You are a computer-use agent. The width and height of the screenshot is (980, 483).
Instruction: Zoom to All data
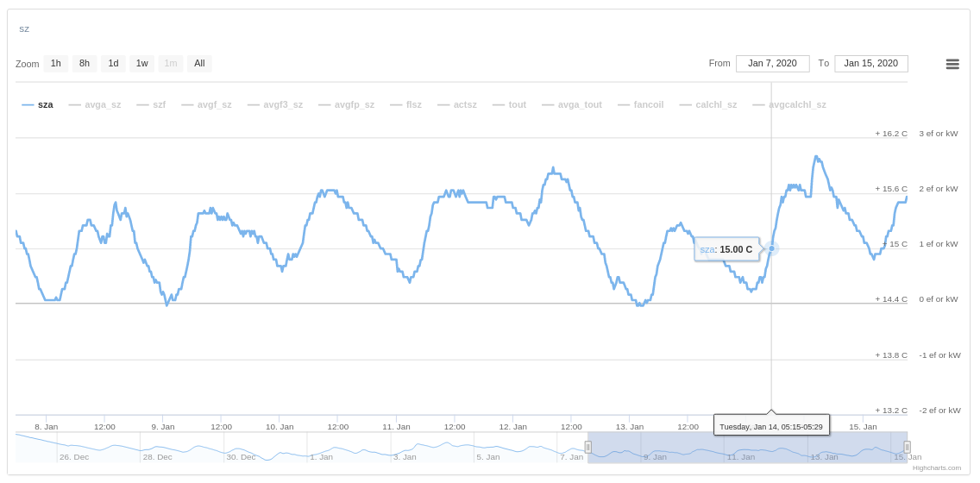coord(199,63)
